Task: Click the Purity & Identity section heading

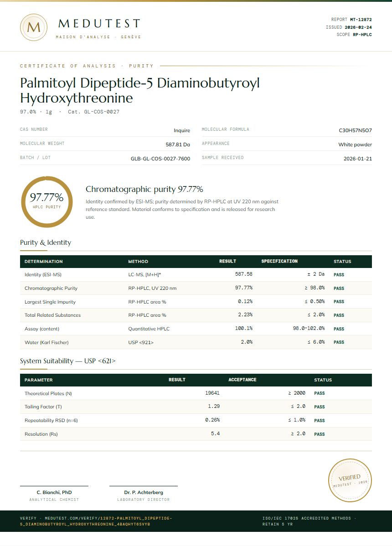Action: pyautogui.click(x=45, y=242)
